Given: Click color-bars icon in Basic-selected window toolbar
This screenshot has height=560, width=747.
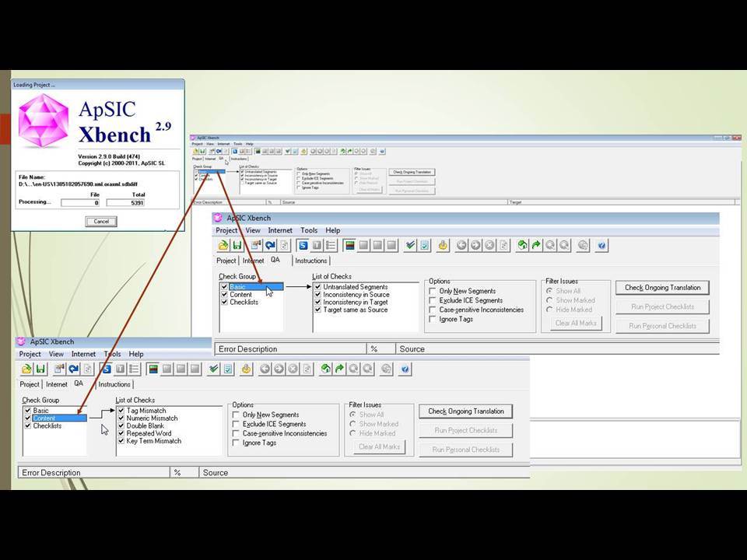Looking at the screenshot, I should [x=349, y=245].
